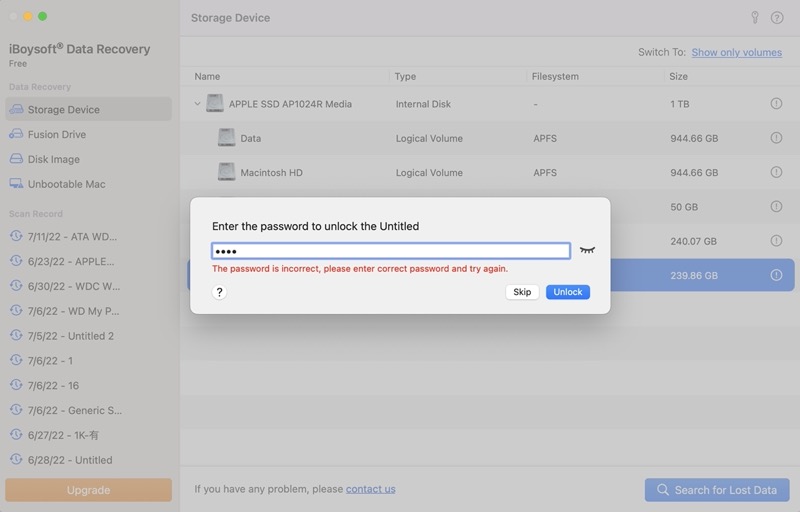The height and width of the screenshot is (512, 800).
Task: Toggle password visibility eye icon
Action: tap(587, 250)
